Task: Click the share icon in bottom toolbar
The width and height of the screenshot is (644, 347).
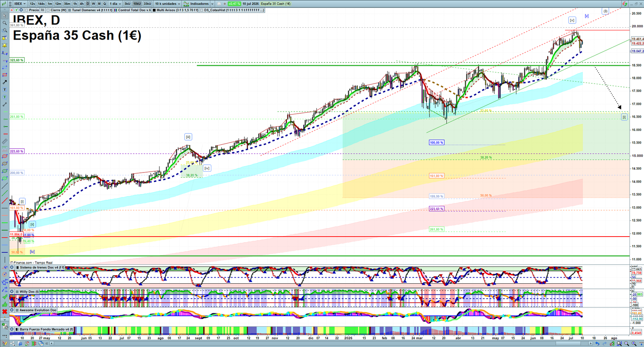Action: point(12,344)
